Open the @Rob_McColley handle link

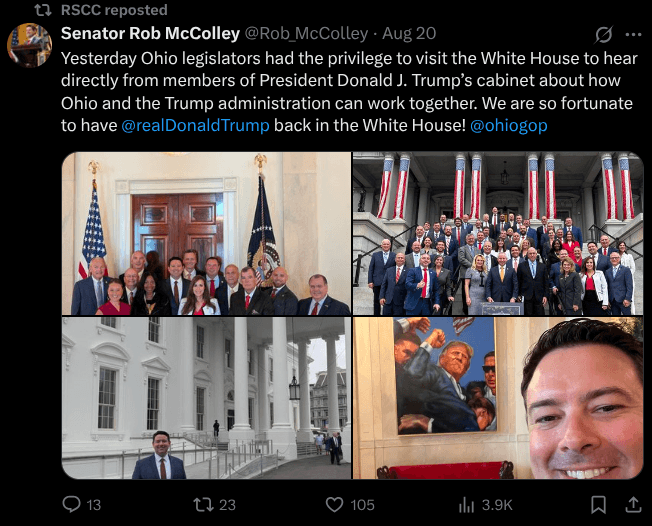pos(306,34)
